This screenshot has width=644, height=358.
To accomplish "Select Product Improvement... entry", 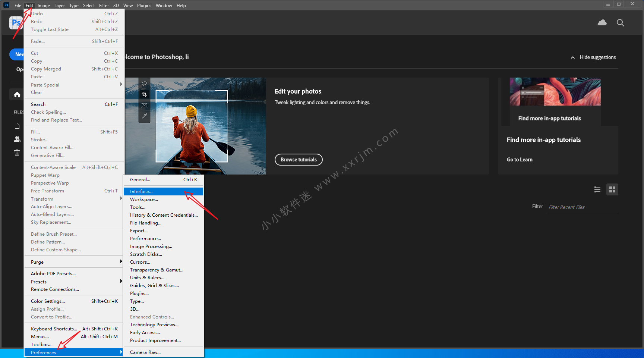I will 163,340.
